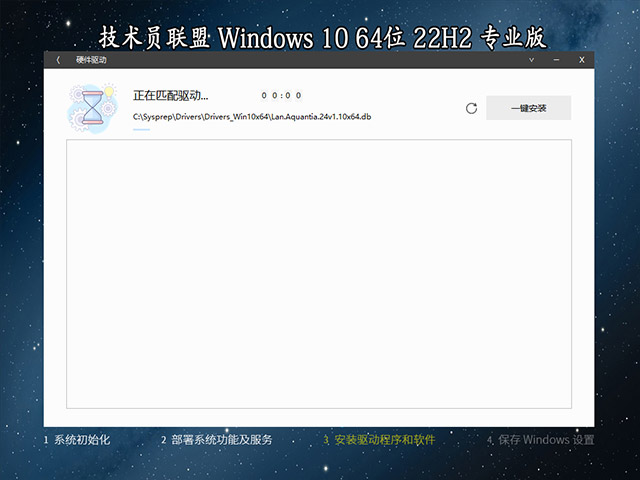Minimize the 硬件驱动 window
This screenshot has width=640, height=480.
[556, 60]
